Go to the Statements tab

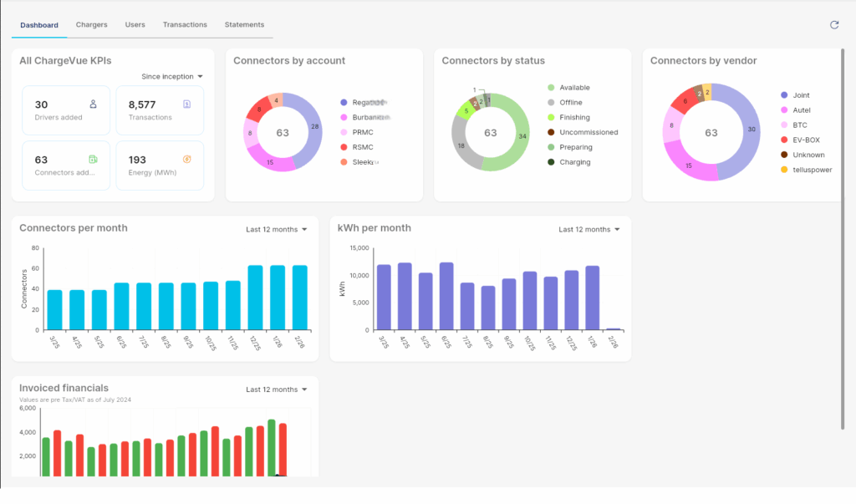pyautogui.click(x=244, y=25)
